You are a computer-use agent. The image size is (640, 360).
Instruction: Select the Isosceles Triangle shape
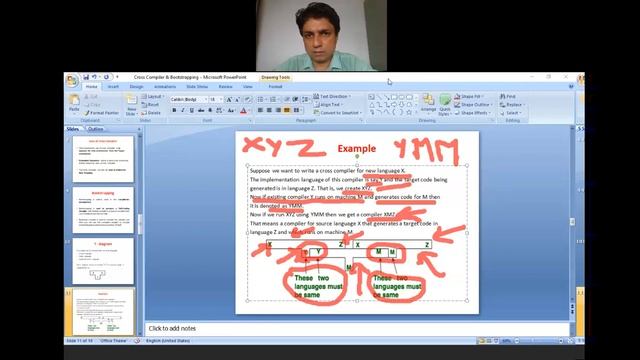(371, 105)
